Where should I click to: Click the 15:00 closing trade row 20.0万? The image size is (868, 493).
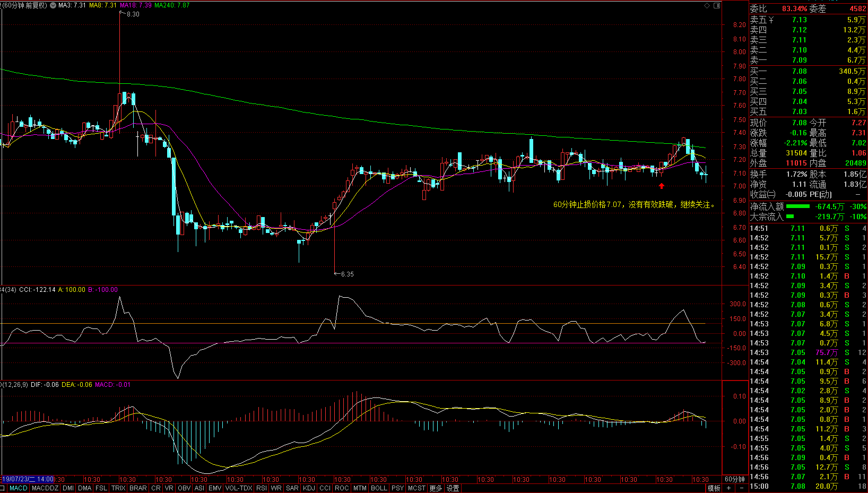pos(808,486)
